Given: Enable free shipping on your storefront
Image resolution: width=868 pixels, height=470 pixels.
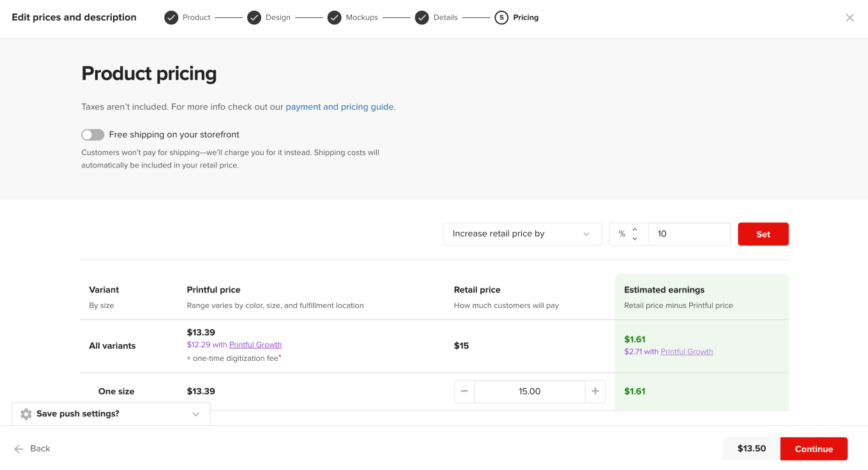Looking at the screenshot, I should click(x=92, y=135).
